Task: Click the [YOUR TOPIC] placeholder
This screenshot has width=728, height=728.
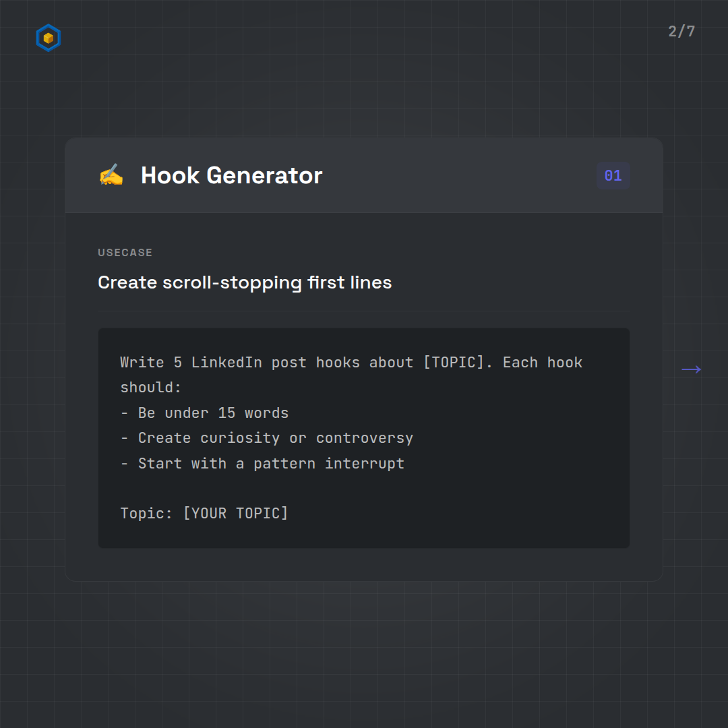Action: click(235, 514)
